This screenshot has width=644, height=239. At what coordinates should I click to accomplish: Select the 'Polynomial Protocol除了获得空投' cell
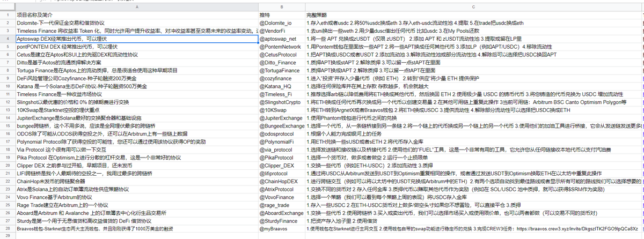click(136, 141)
